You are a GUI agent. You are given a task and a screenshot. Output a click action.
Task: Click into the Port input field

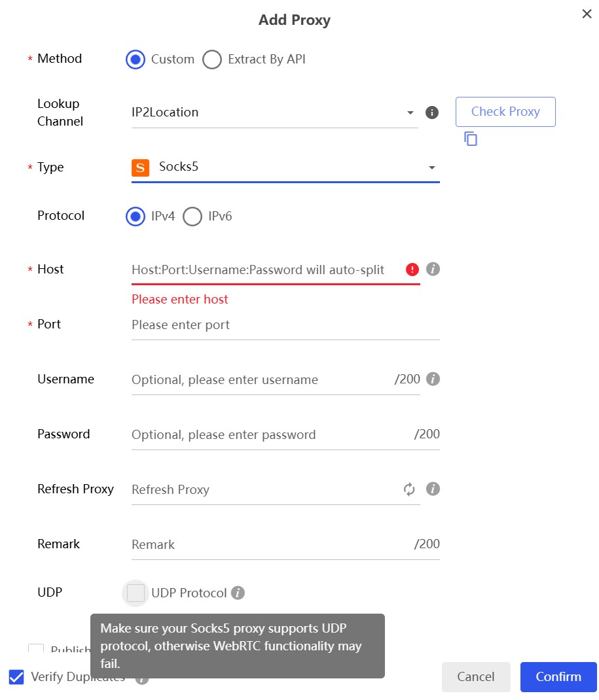[x=285, y=325]
